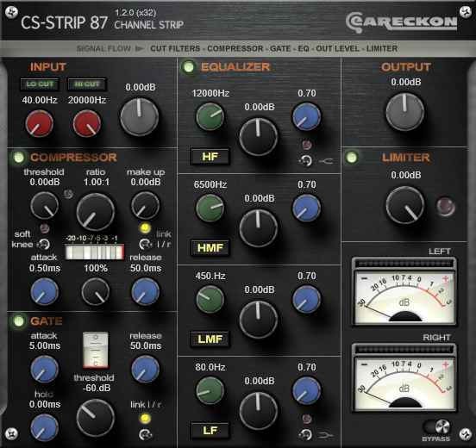Click the LMF 450.Hz green frequency knob
Viewport: 476px width, 448px height.
click(x=210, y=299)
